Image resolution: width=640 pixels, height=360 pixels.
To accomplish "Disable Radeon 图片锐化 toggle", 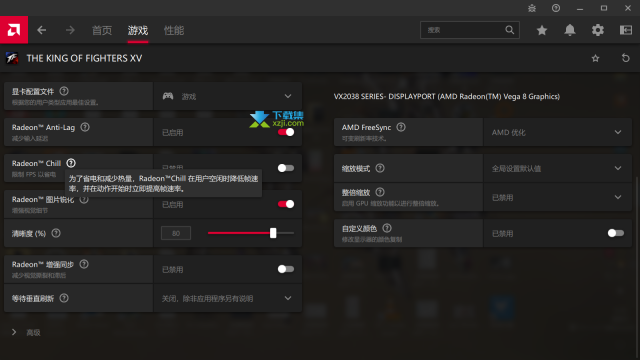I will [x=286, y=204].
